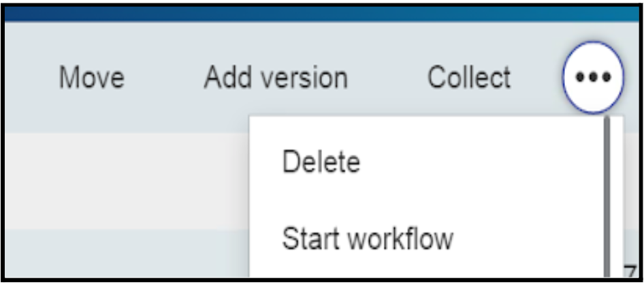Collapse the more actions overflow menu
644x285 pixels.
tap(592, 78)
